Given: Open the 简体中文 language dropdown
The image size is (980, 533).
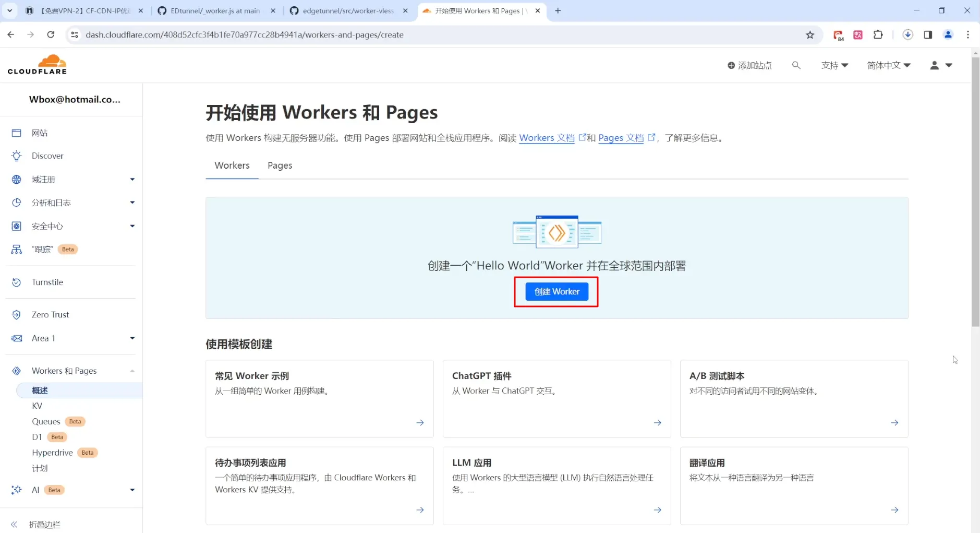Looking at the screenshot, I should pos(889,65).
